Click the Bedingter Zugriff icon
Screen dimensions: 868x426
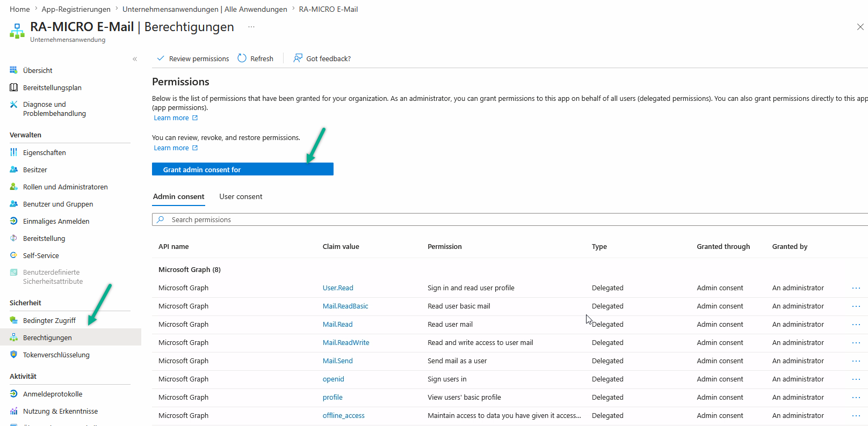(x=13, y=320)
